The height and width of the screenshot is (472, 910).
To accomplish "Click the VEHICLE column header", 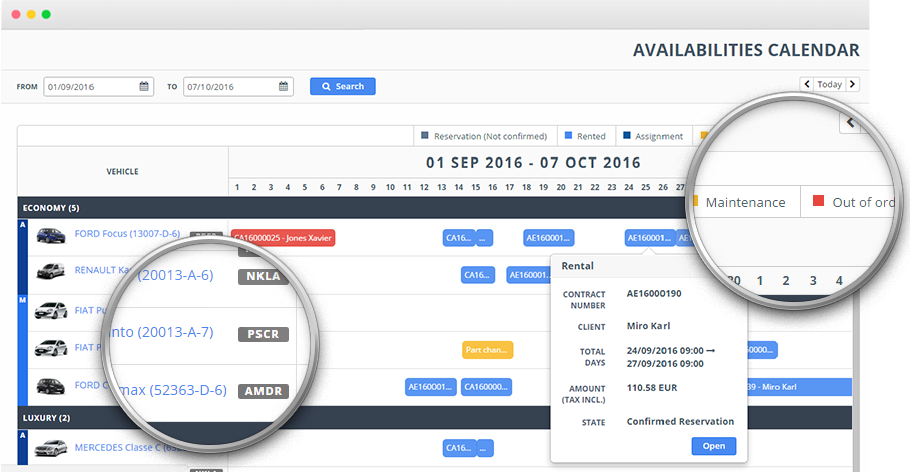I will [122, 172].
